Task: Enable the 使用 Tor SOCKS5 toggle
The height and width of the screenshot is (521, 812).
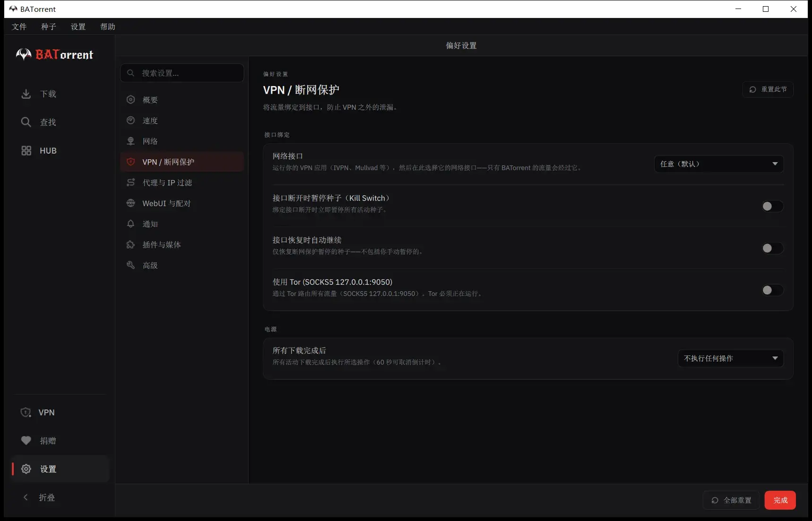Action: click(x=772, y=290)
